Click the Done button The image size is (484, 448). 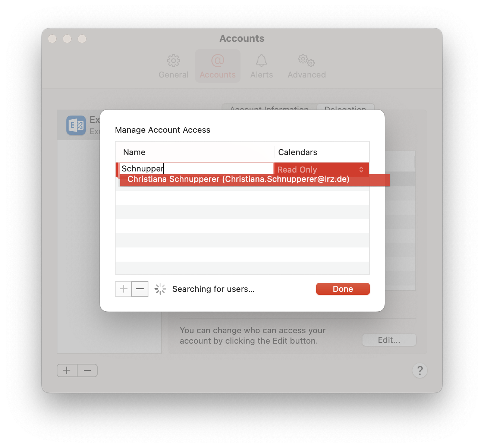pos(343,289)
